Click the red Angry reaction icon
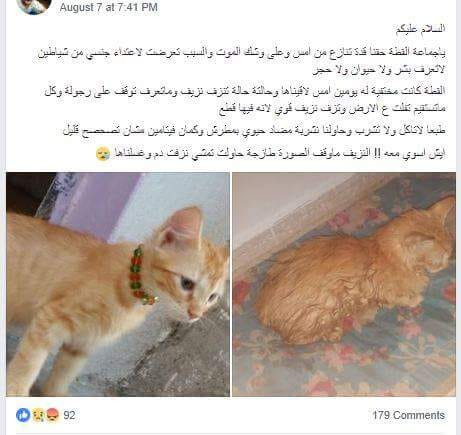The height and width of the screenshot is (435, 461). [53, 415]
